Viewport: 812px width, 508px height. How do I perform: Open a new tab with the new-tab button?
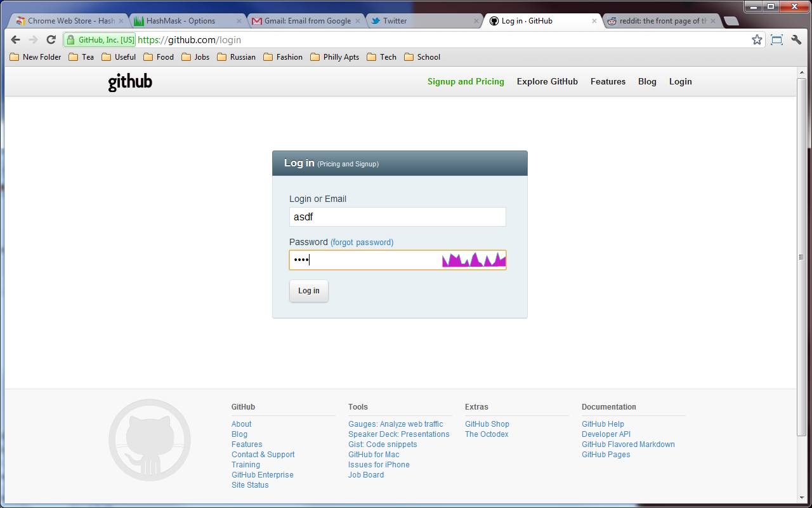tap(731, 22)
